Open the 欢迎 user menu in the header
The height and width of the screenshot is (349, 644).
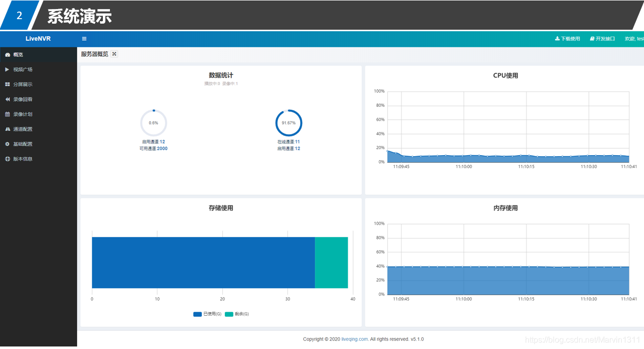[x=634, y=39]
